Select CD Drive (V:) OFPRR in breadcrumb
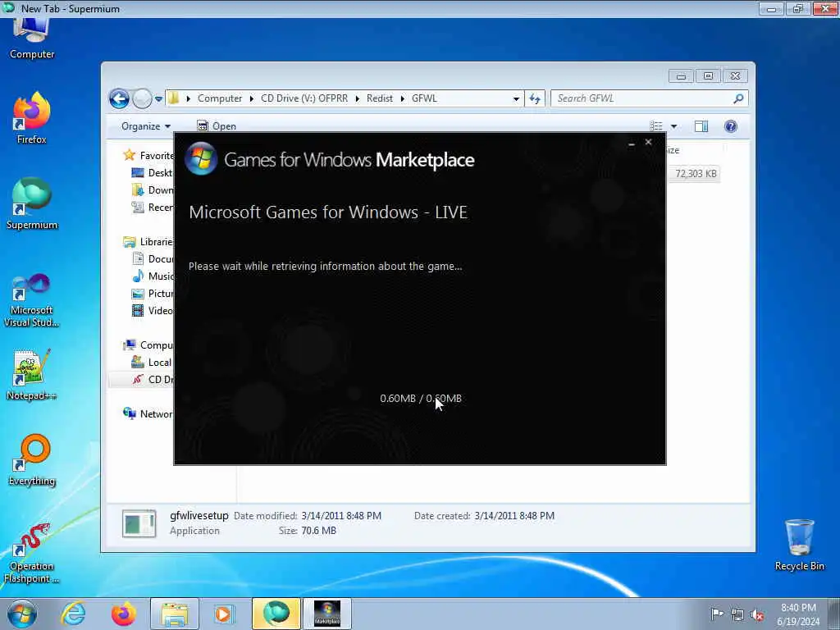 pos(304,98)
